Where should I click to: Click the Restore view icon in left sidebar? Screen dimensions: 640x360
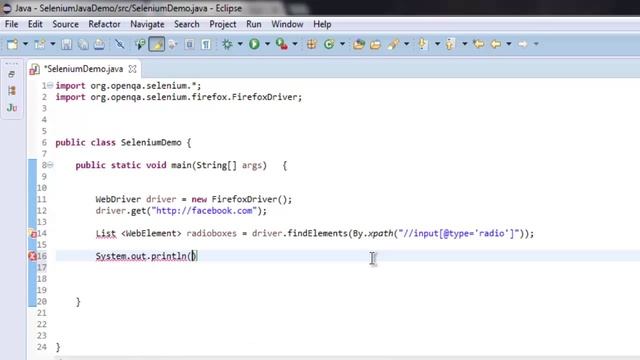pos(11,74)
